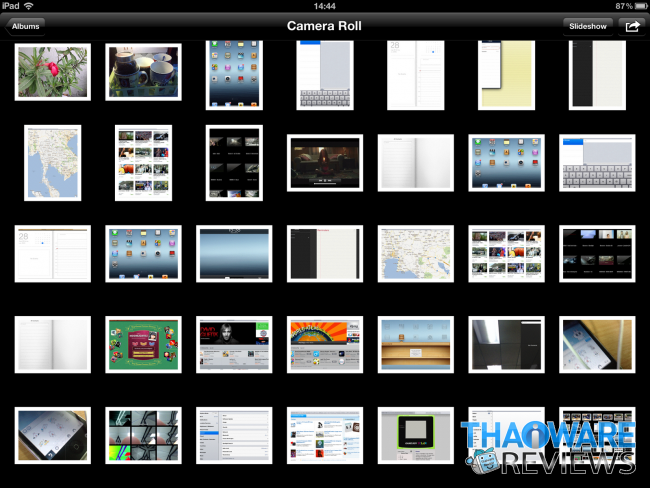Open the coffee mugs photo
Screen dimensions: 650x488
coord(143,72)
